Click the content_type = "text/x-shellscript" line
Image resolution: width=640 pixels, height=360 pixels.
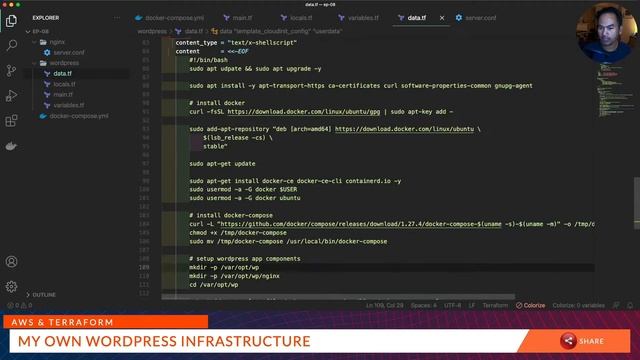tap(236, 42)
